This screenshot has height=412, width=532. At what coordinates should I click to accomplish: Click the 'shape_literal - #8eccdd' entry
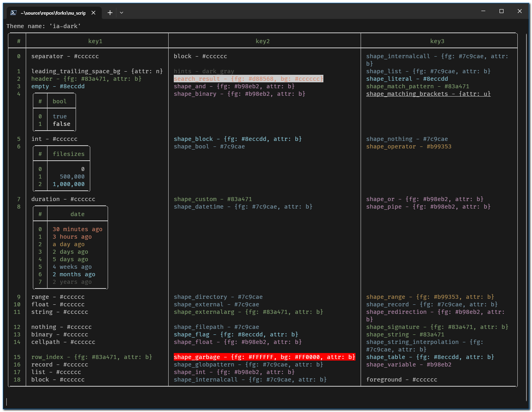(x=407, y=79)
